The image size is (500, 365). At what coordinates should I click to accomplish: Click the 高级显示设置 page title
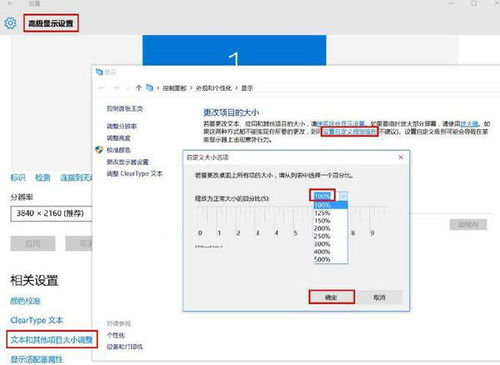(51, 23)
